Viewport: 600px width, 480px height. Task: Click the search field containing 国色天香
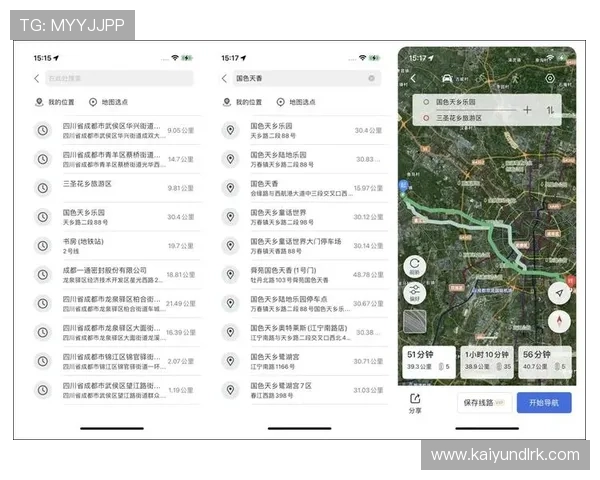click(x=307, y=78)
